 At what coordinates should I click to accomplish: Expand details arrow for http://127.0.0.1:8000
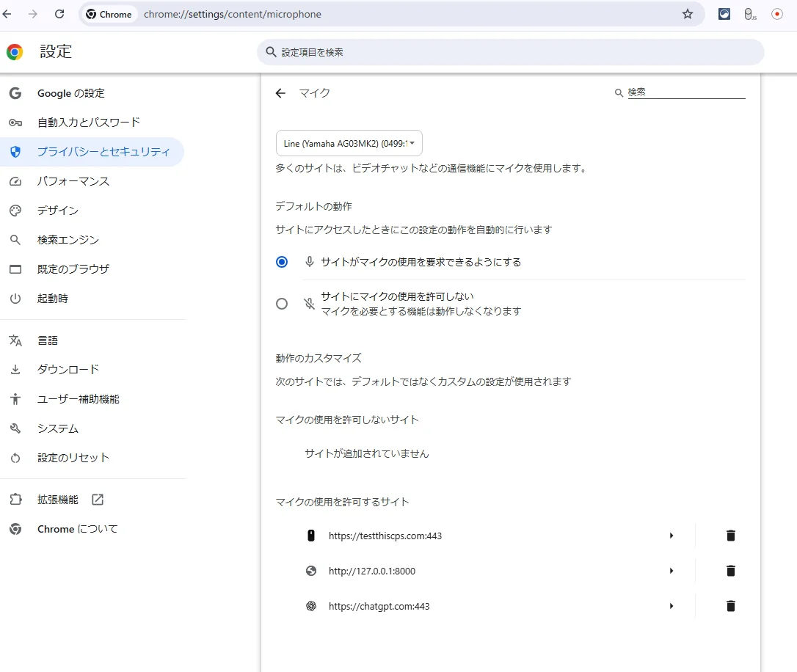pos(671,571)
